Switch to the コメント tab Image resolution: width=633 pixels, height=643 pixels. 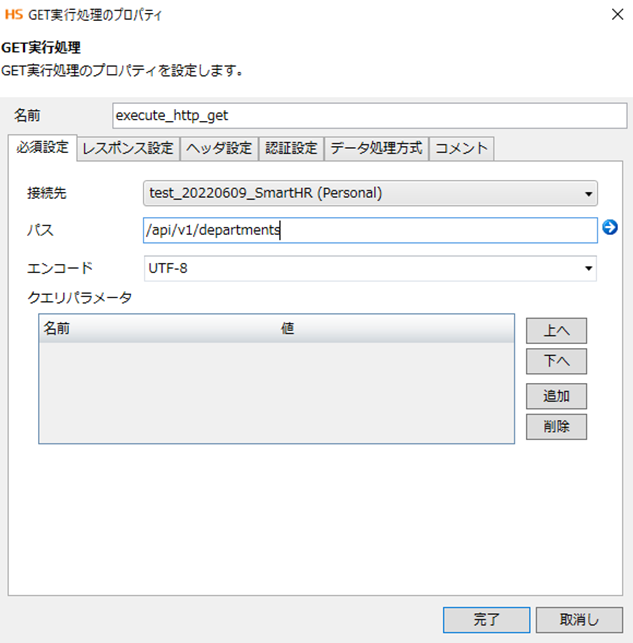click(x=462, y=148)
